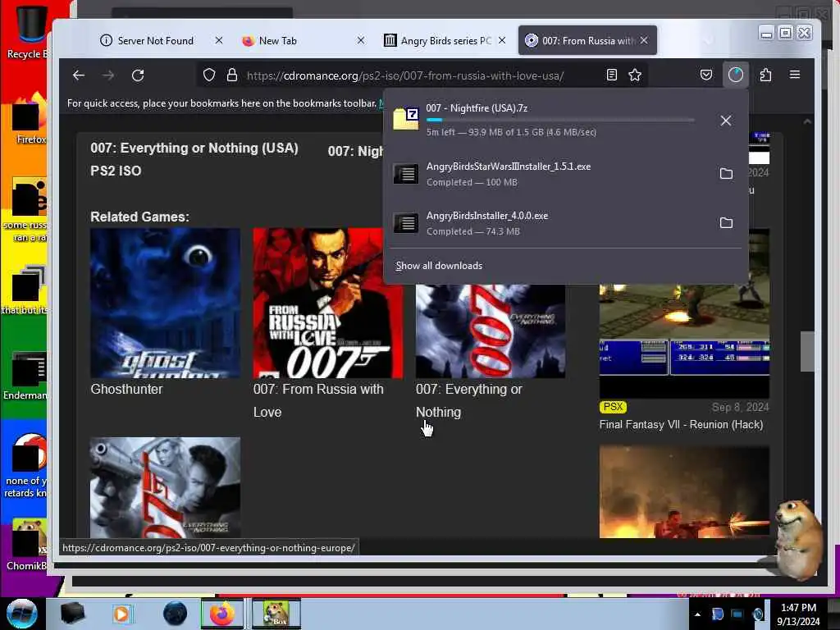This screenshot has width=840, height=630.
Task: Open the Everything or Nothing cover with cityscape
Action: [x=491, y=331]
